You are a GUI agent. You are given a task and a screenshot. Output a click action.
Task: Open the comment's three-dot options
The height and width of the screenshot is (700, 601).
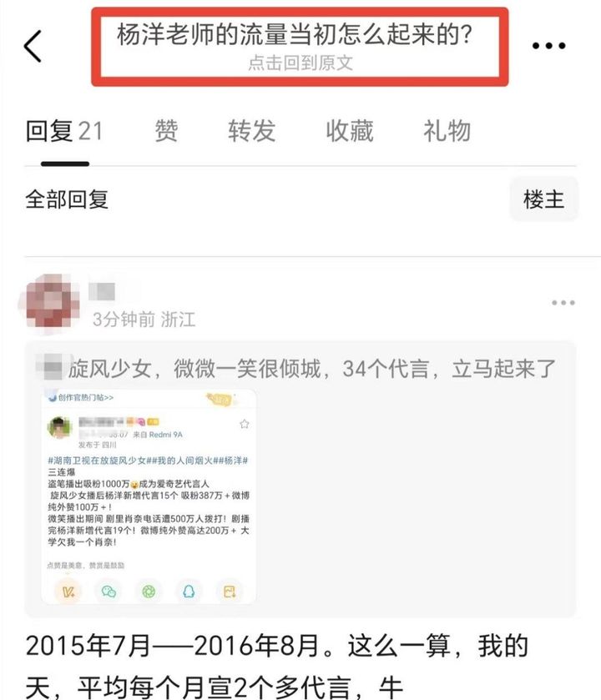(x=563, y=303)
